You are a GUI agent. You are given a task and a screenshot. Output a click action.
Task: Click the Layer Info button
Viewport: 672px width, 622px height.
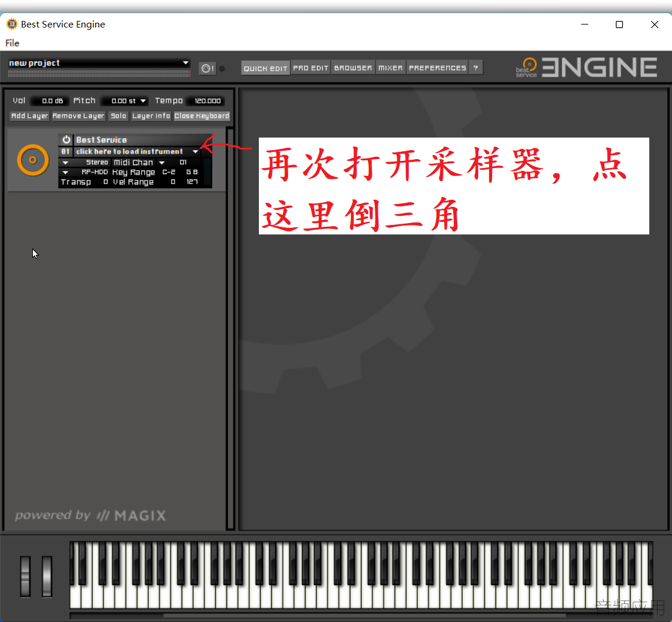[x=151, y=116]
